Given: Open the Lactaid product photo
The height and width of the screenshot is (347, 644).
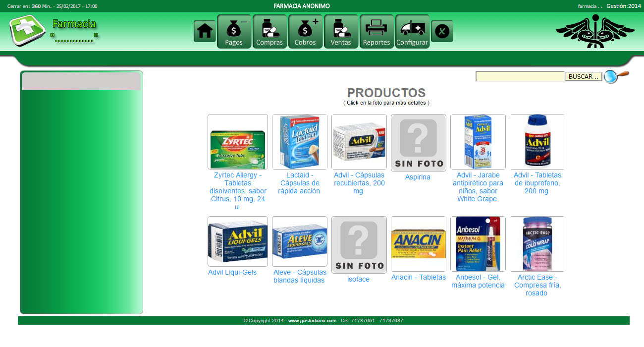Looking at the screenshot, I should point(300,142).
